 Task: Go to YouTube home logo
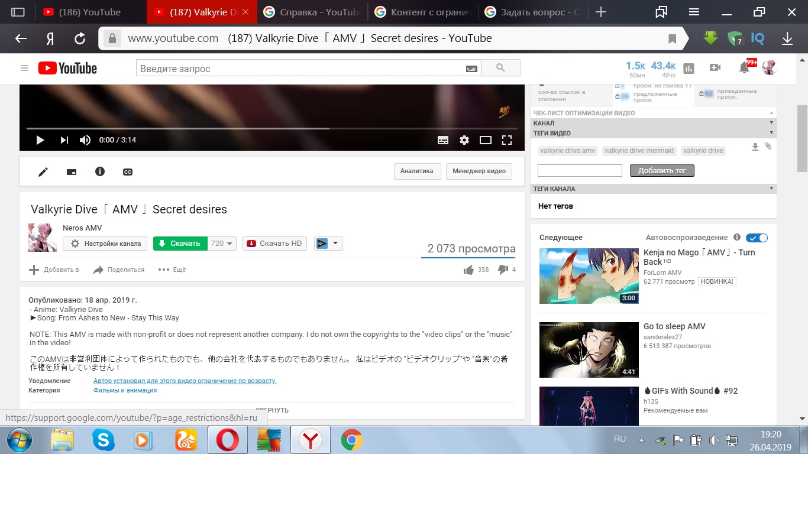pyautogui.click(x=67, y=68)
